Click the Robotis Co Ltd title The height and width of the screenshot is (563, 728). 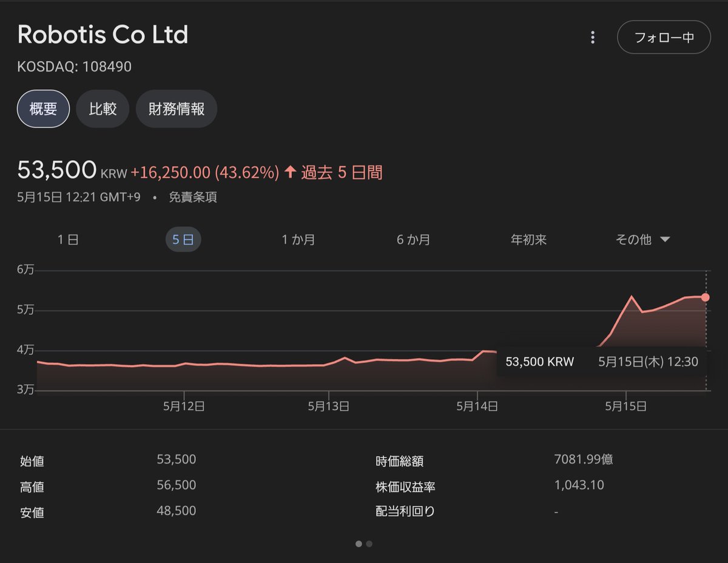tap(103, 35)
